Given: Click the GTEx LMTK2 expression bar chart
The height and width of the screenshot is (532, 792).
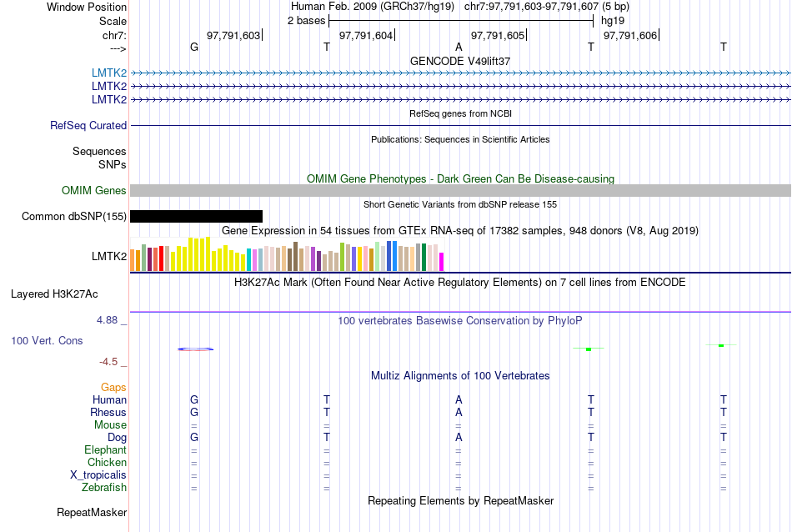Looking at the screenshot, I should 287,254.
